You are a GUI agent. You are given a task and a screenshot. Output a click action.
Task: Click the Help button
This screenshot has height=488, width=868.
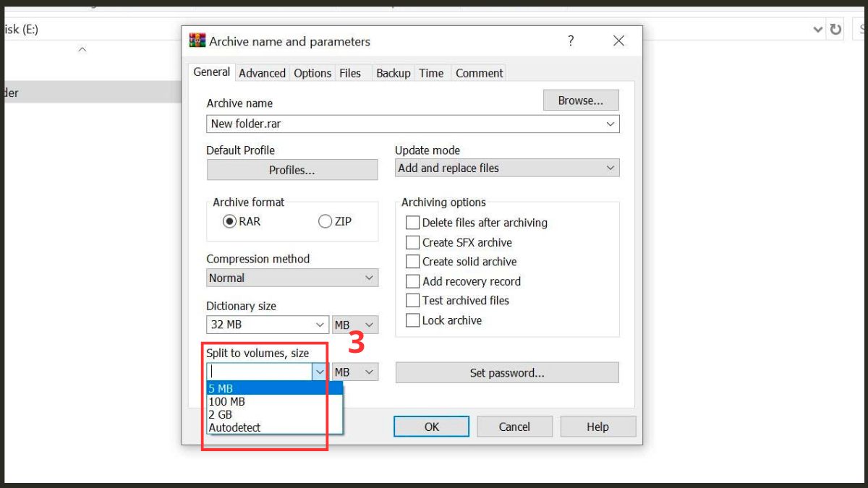[597, 427]
